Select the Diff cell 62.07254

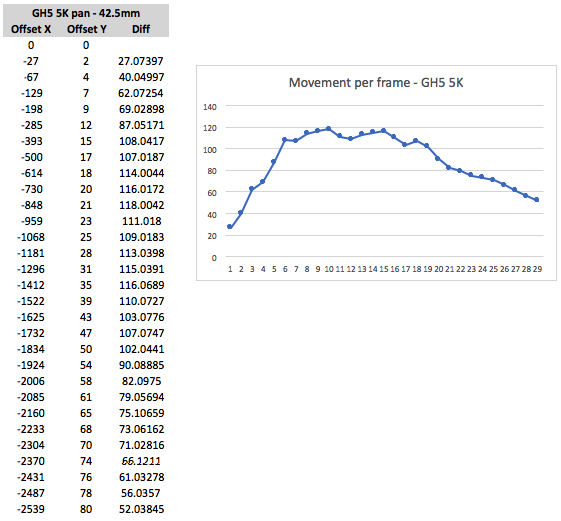coord(141,93)
